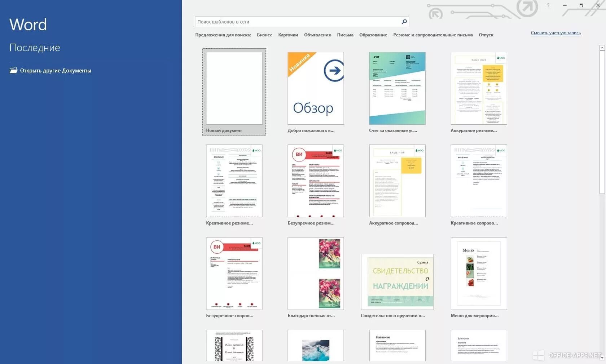Image resolution: width=606 pixels, height=364 pixels.
Task: Select the Аккуратное сопровод... letter template
Action: (397, 185)
